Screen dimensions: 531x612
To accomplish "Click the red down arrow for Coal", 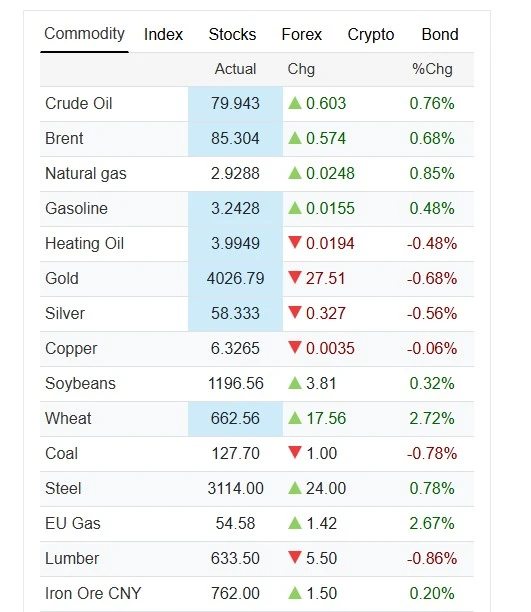I will point(295,452).
